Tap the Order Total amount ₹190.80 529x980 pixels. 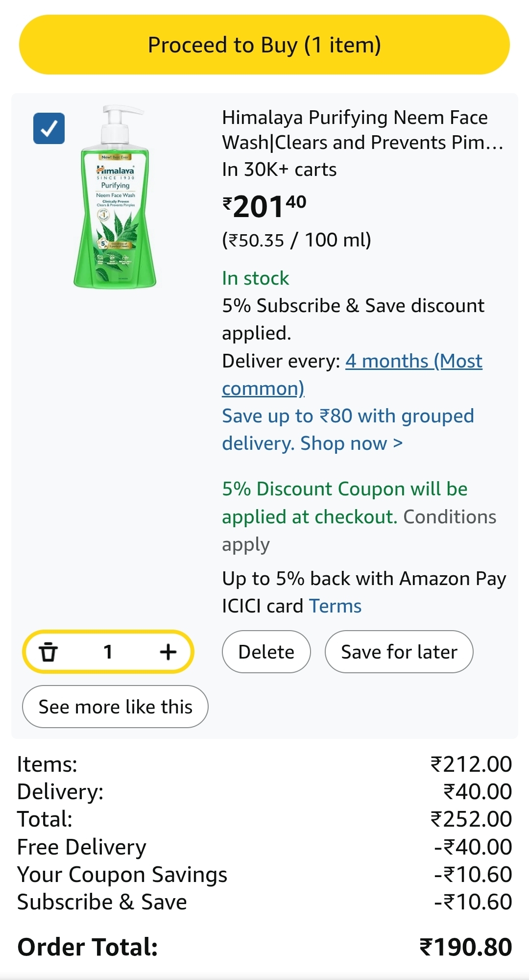(465, 947)
